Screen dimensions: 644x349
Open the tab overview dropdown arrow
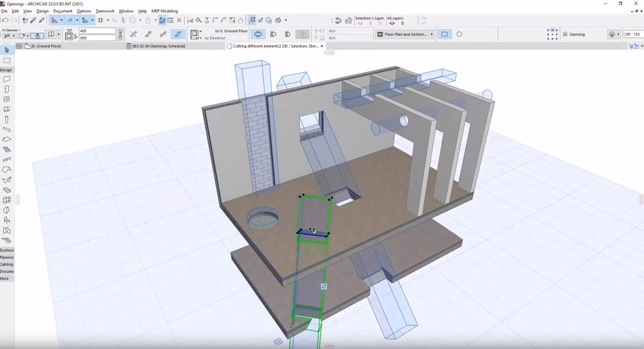[x=642, y=46]
